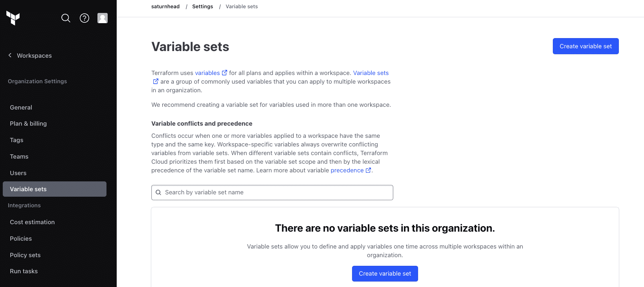644x287 pixels.
Task: Switch to the Teams settings section
Action: tap(19, 156)
